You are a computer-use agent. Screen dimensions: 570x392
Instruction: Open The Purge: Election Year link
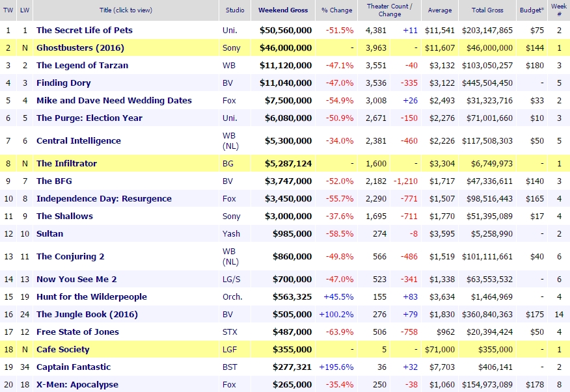(x=89, y=118)
